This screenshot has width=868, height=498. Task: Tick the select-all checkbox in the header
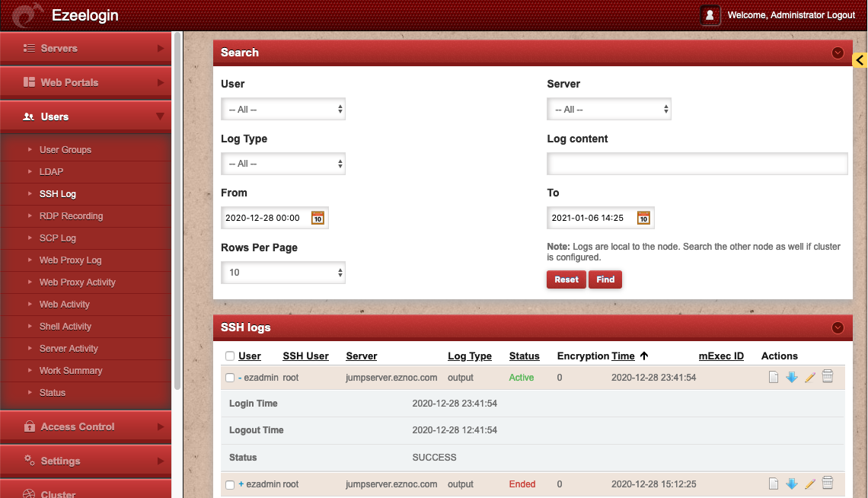[230, 356]
